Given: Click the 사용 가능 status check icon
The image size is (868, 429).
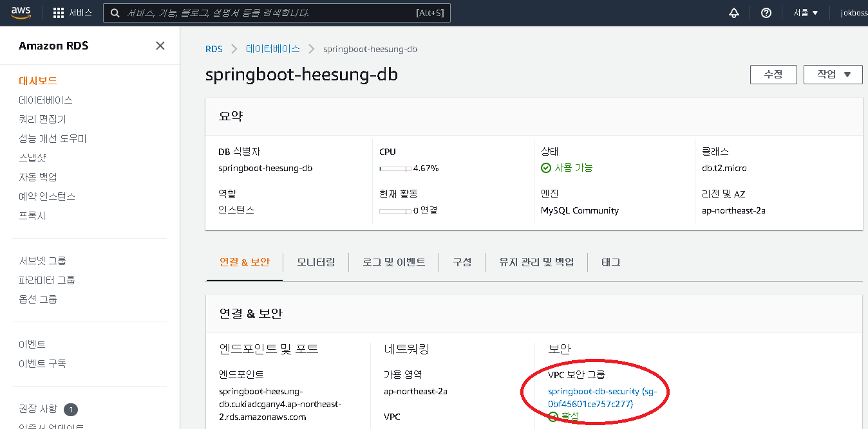Looking at the screenshot, I should [x=546, y=168].
